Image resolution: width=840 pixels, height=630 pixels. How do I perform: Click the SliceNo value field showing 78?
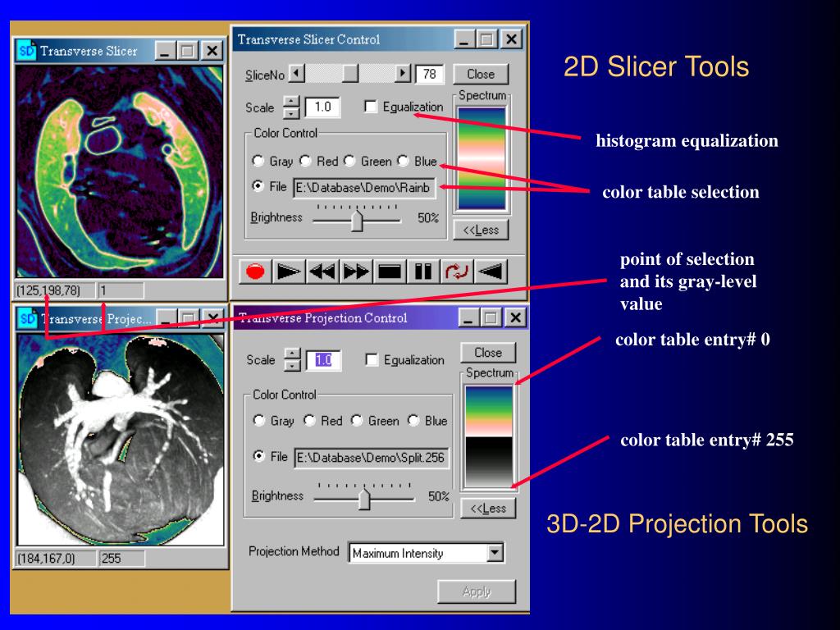[430, 74]
